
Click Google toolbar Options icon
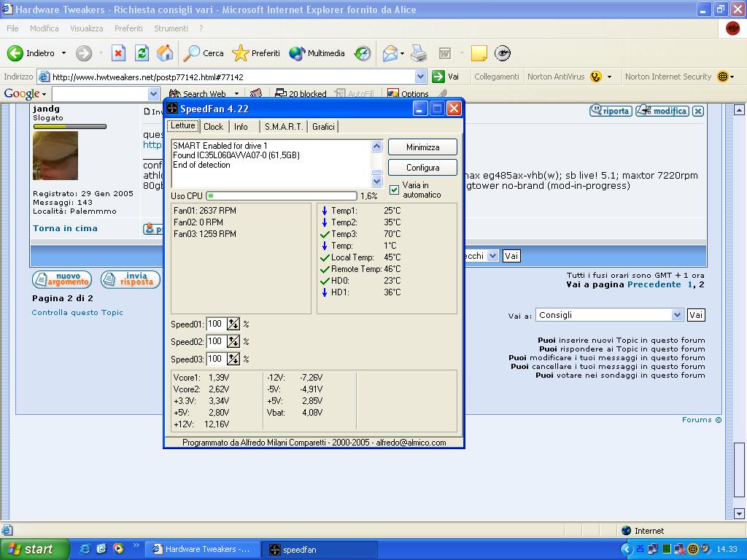point(393,93)
